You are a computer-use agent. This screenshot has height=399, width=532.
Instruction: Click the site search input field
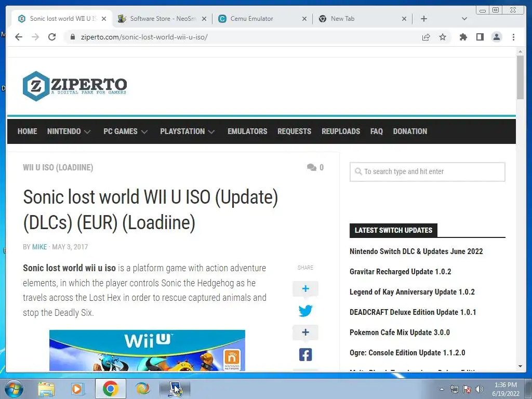tap(427, 171)
